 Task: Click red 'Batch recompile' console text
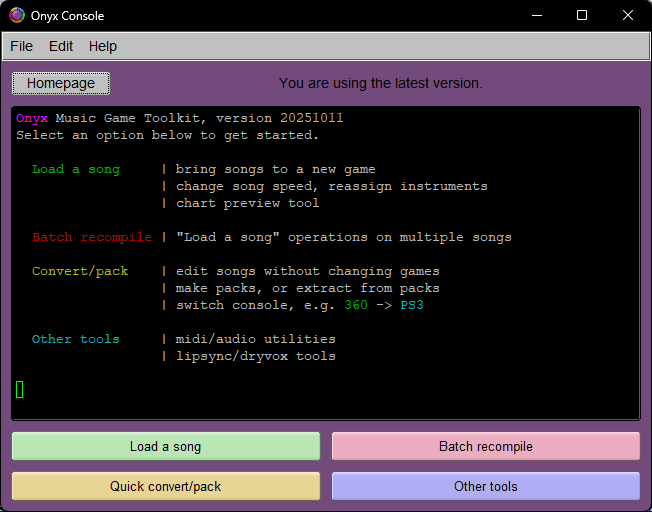coord(92,237)
